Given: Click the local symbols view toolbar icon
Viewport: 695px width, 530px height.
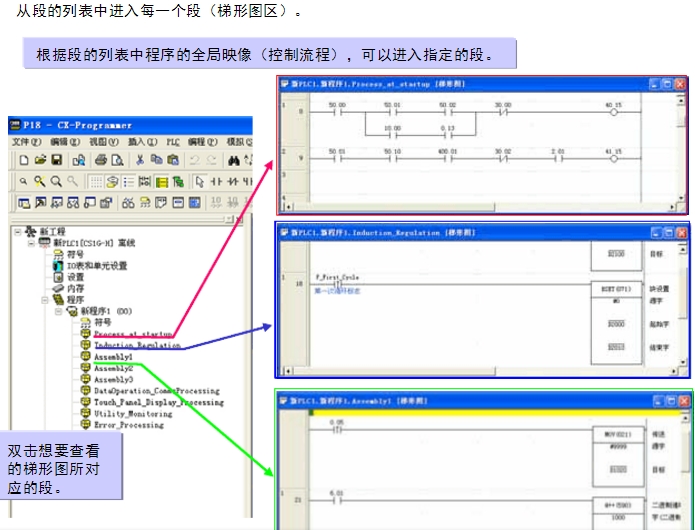Looking at the screenshot, I should tap(145, 203).
